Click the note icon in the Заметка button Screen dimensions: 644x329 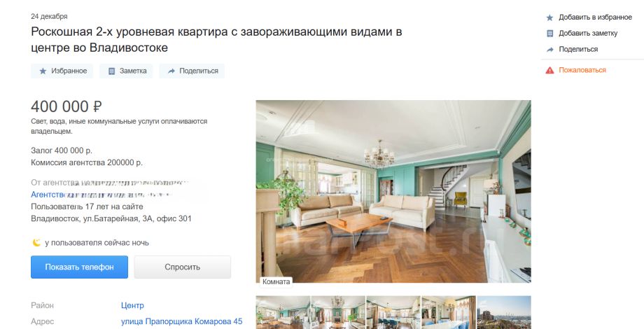111,71
